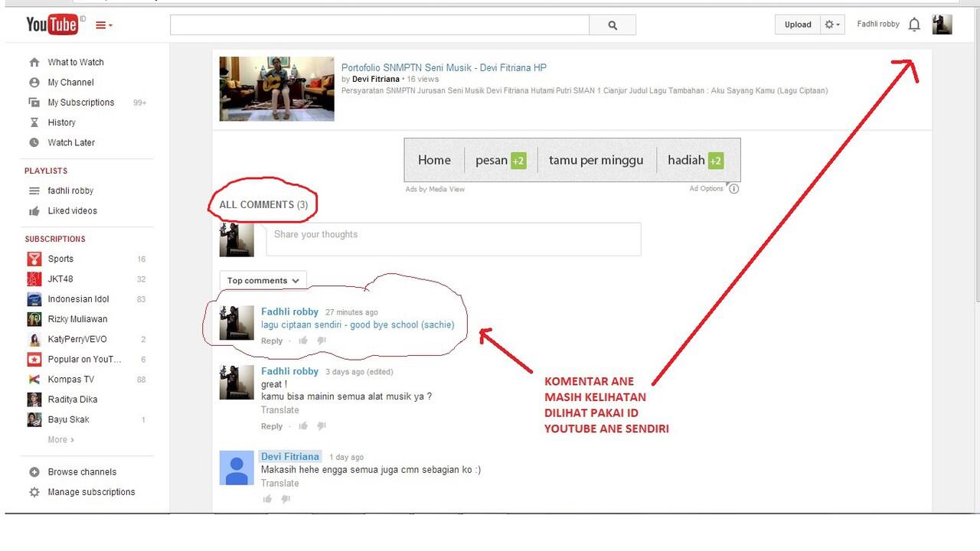Image resolution: width=980 pixels, height=551 pixels.
Task: Click the Sports channel icon
Action: [34, 259]
